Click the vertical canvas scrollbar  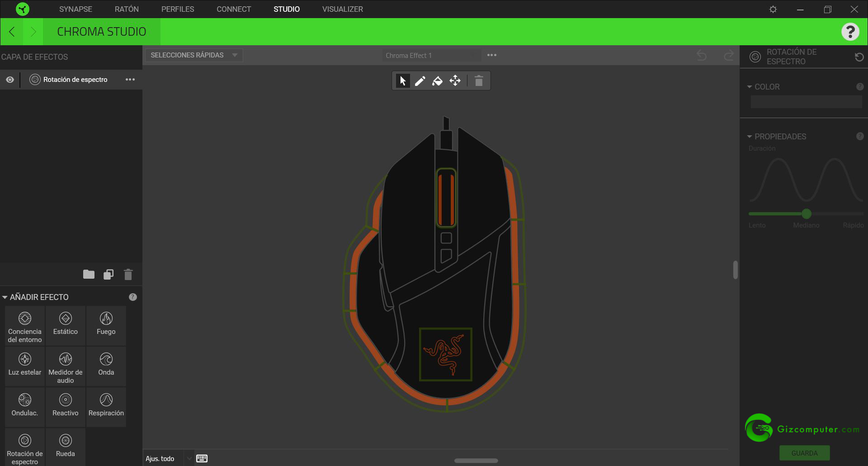click(736, 270)
